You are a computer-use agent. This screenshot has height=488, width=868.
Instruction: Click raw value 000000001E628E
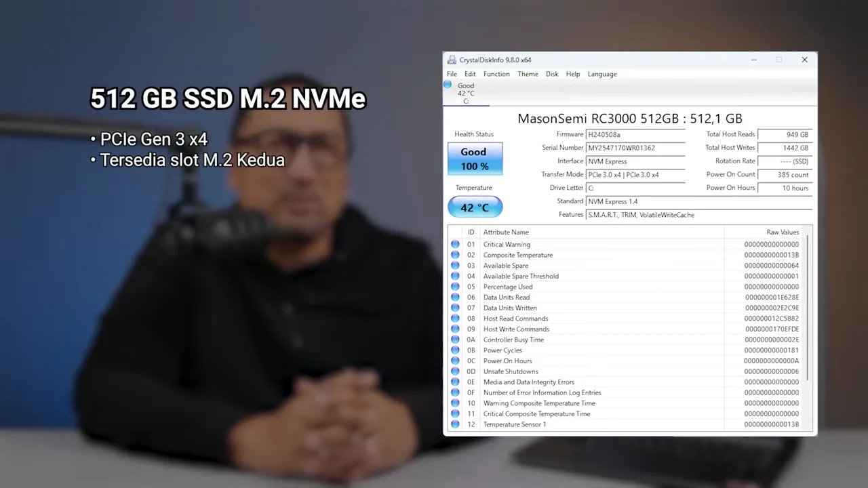coord(772,298)
